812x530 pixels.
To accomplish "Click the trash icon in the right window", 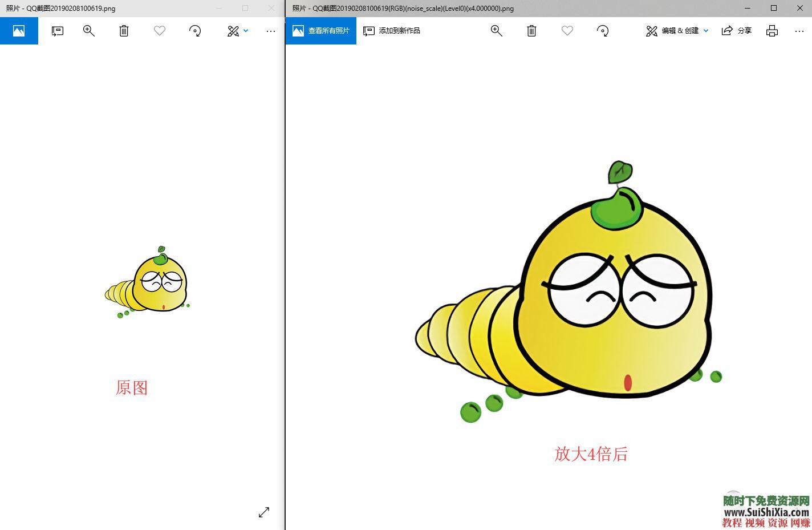I will [531, 31].
